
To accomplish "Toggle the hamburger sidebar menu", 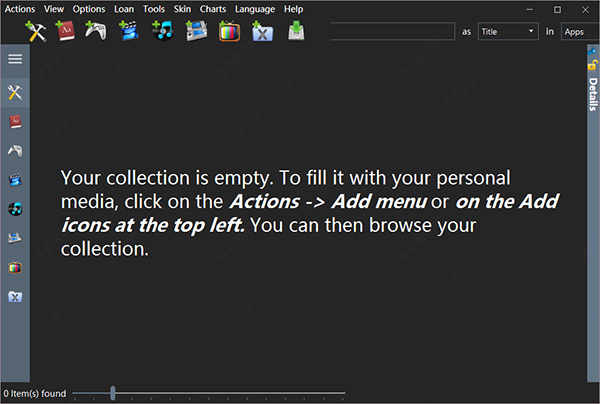I will [15, 59].
